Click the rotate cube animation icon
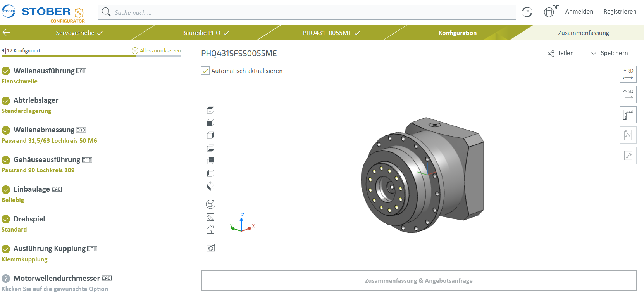 pos(210,204)
